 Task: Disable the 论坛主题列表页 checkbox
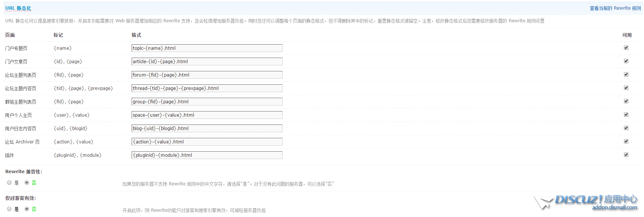[x=626, y=75]
